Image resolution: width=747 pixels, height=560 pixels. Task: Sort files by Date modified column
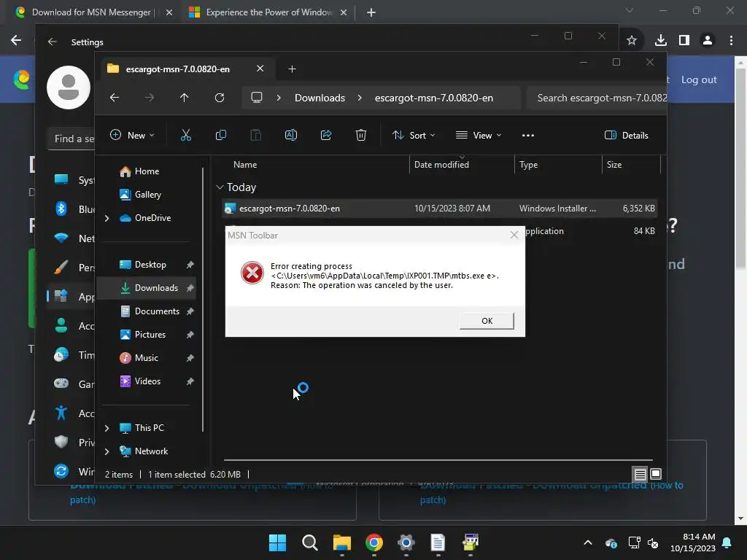pos(441,164)
